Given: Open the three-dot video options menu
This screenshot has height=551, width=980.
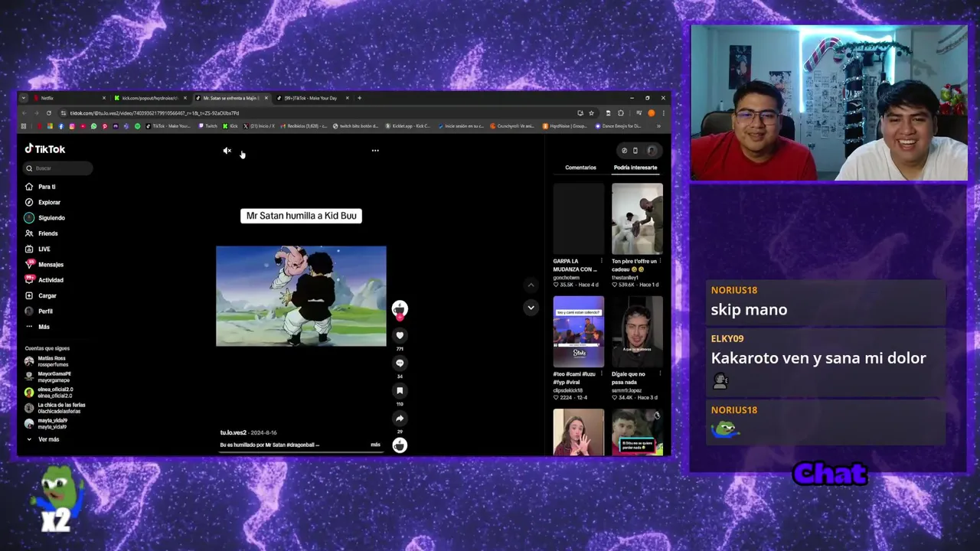Looking at the screenshot, I should coord(375,151).
